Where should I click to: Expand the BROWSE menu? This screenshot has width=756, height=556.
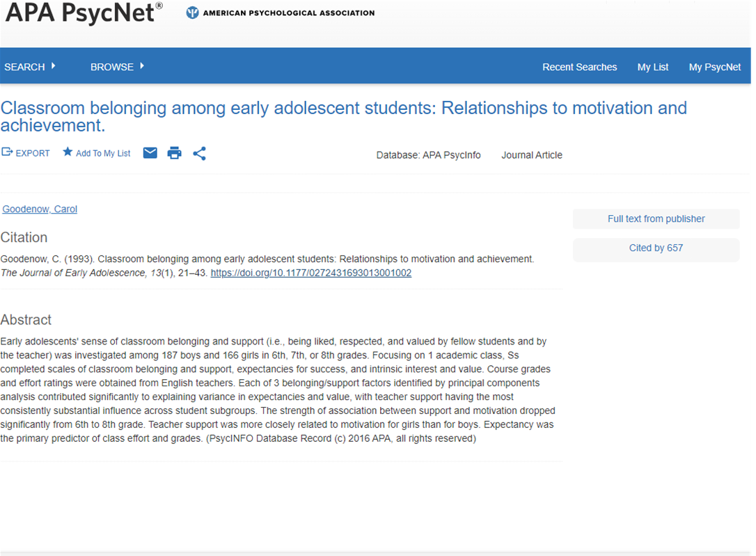118,67
